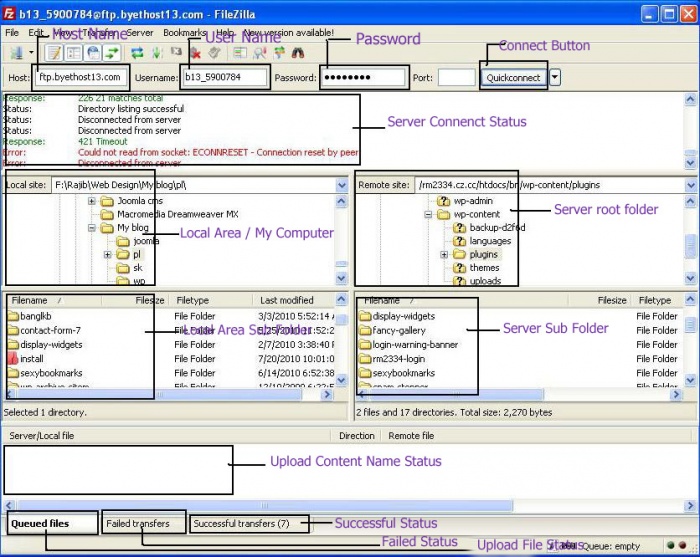700x557 pixels.
Task: Reconnect to the last server icon
Action: (x=214, y=53)
